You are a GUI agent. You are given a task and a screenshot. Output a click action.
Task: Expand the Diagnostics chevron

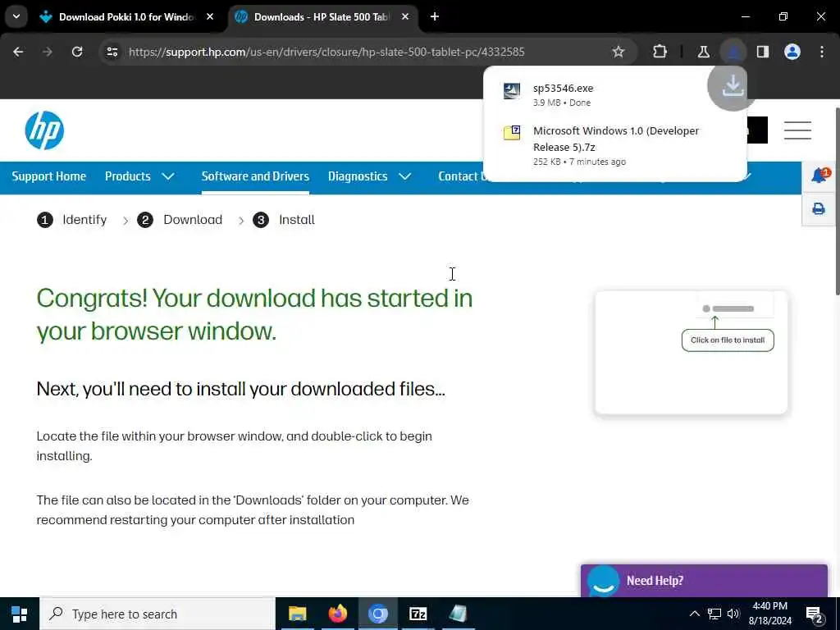pos(405,176)
